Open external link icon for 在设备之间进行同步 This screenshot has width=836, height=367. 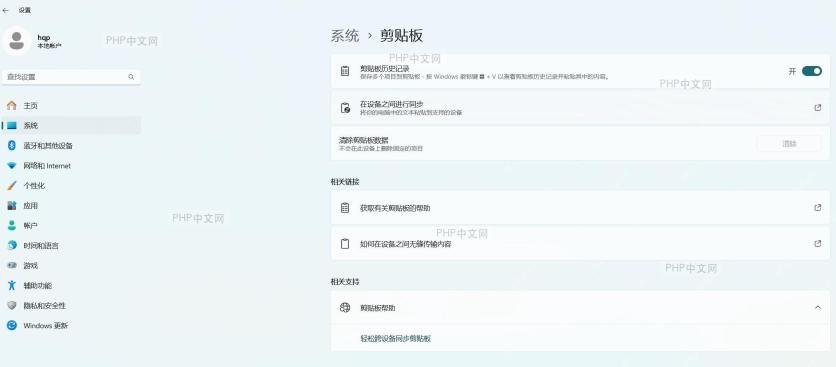click(x=817, y=108)
